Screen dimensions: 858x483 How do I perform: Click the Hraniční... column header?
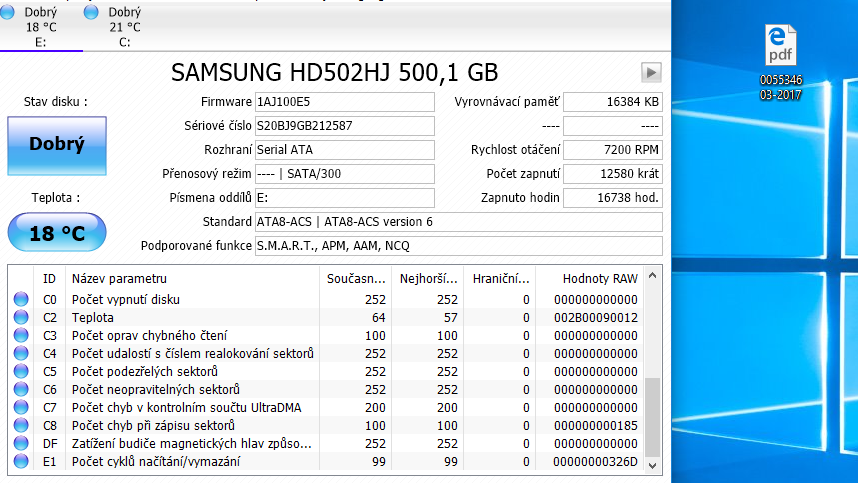pos(500,278)
